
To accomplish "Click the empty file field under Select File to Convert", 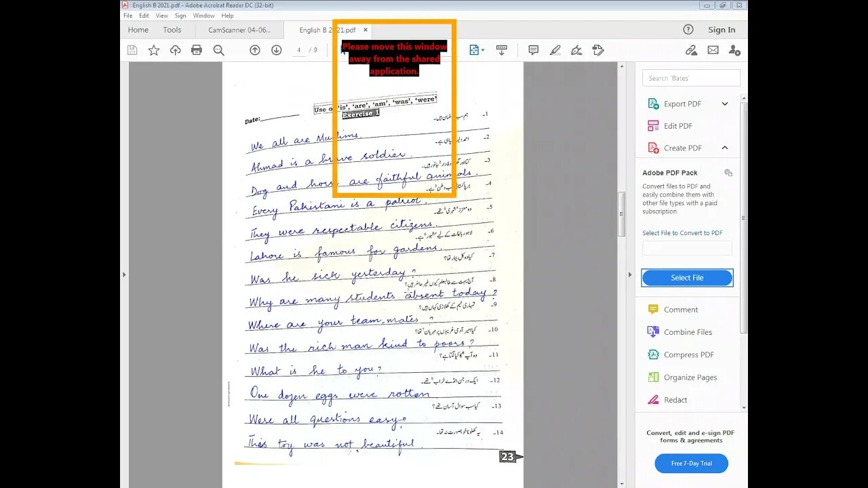I will (687, 248).
